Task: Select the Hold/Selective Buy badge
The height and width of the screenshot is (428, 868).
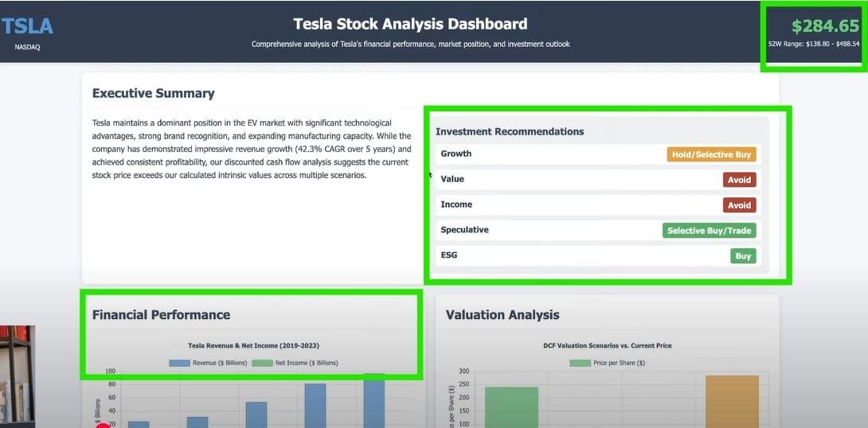Action: 711,154
